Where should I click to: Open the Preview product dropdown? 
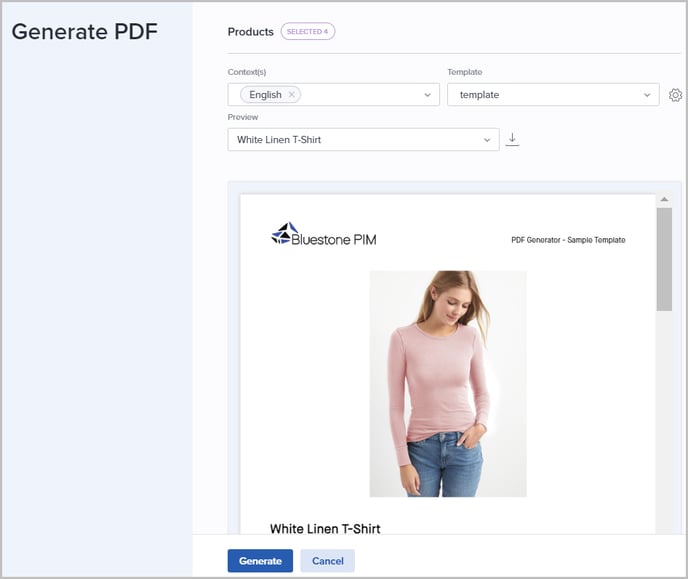coord(363,139)
